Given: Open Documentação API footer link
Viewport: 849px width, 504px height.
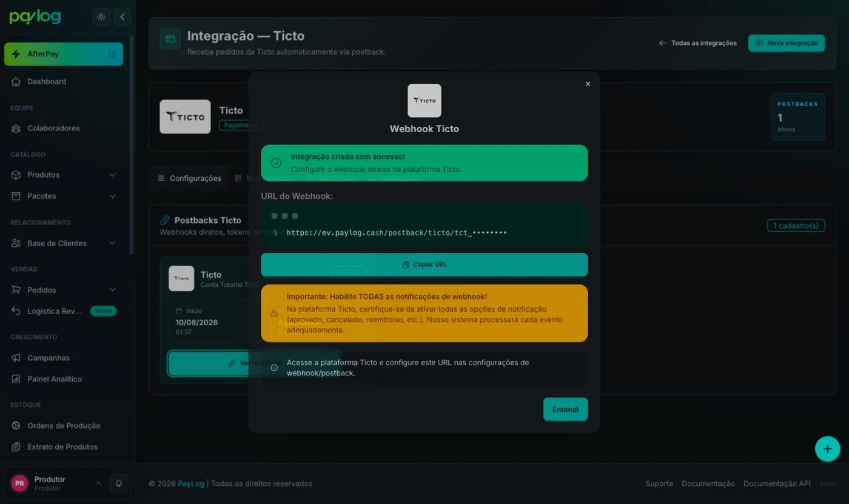Looking at the screenshot, I should 777,483.
